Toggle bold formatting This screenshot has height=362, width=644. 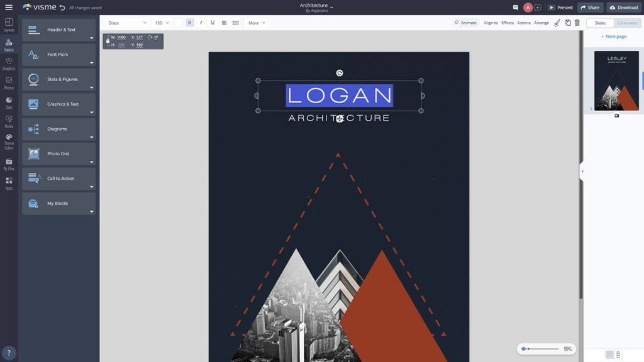click(189, 23)
